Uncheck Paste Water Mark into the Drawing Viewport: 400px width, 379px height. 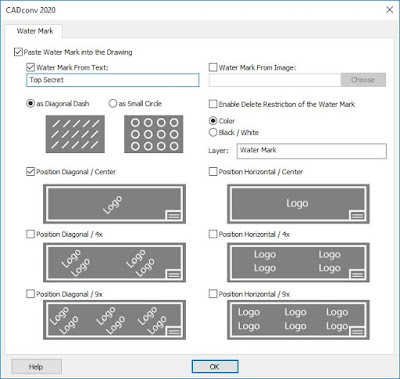point(18,52)
